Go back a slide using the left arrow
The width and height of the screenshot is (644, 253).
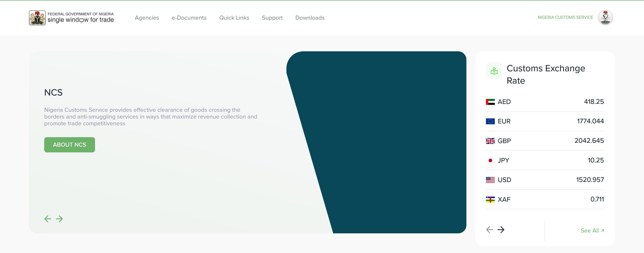click(x=47, y=219)
